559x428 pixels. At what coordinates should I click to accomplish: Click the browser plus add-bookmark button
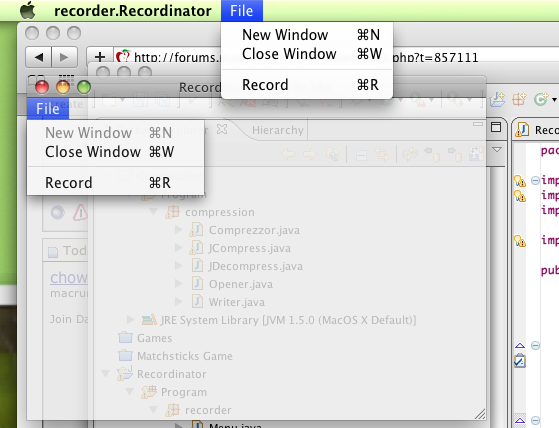click(100, 57)
